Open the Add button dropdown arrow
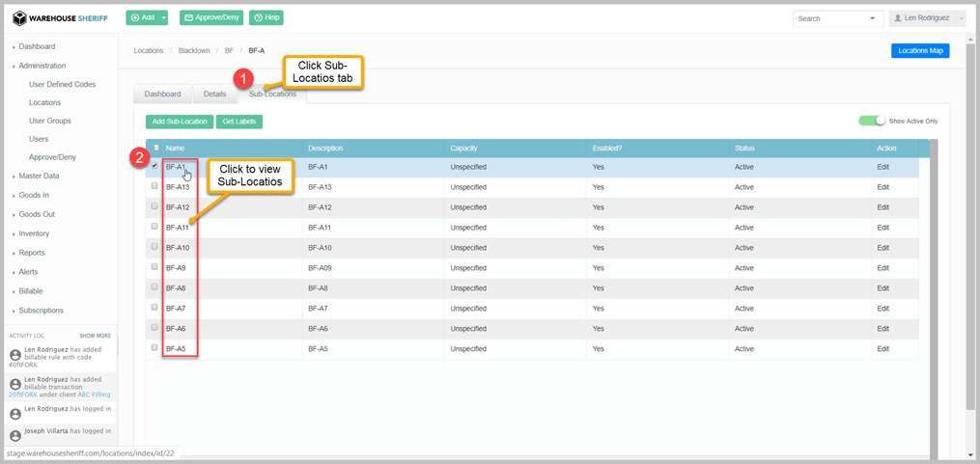This screenshot has width=980, height=464. point(165,17)
